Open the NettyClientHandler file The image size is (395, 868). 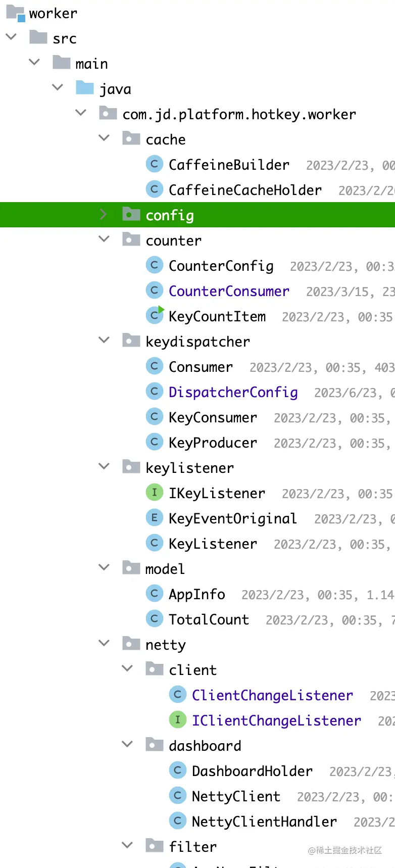264,822
